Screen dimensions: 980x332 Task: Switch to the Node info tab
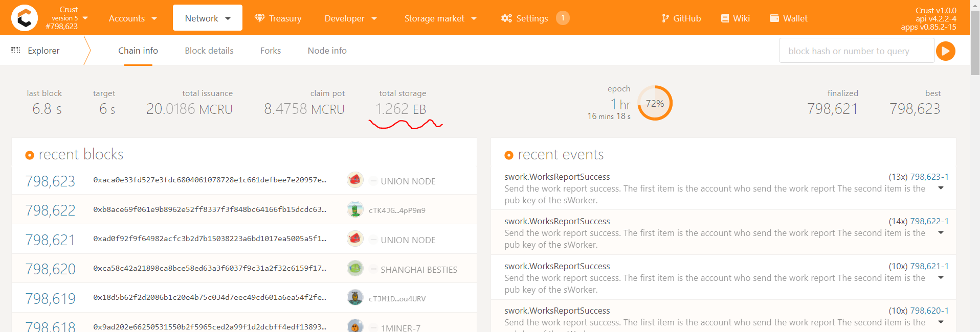(327, 51)
